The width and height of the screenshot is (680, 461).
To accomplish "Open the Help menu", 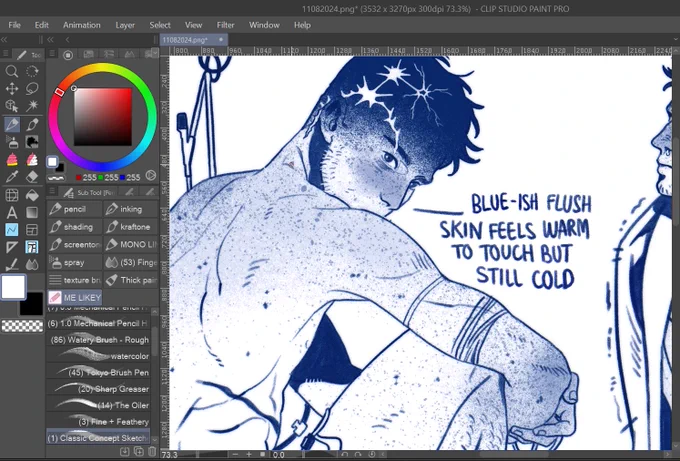I will click(302, 25).
